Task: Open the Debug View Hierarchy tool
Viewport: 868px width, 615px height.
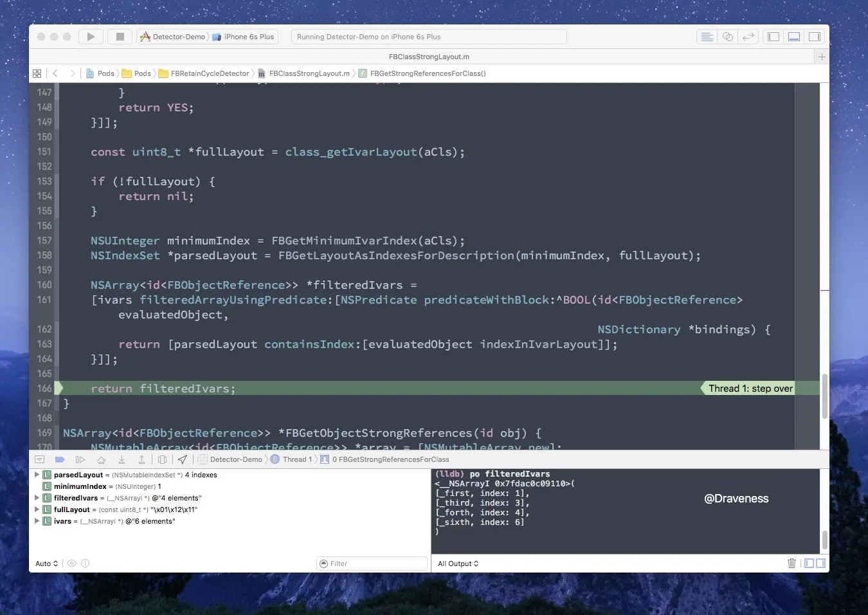Action: [x=162, y=459]
